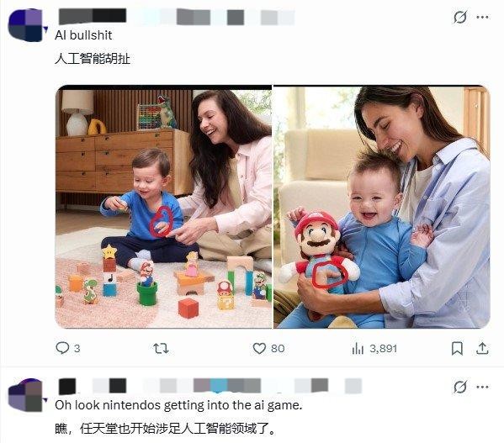Like the first tweet with heart icon

[259, 348]
